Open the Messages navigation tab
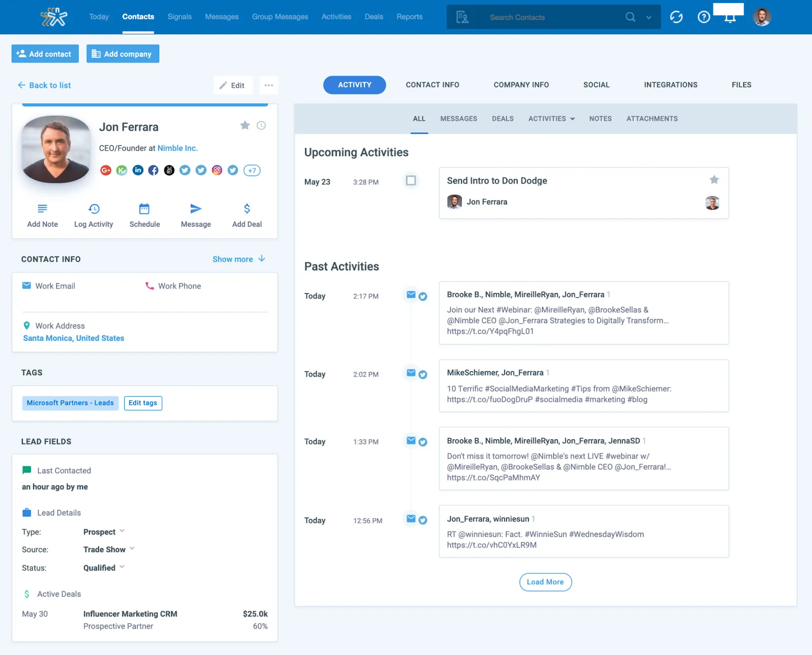812x655 pixels. (x=222, y=17)
